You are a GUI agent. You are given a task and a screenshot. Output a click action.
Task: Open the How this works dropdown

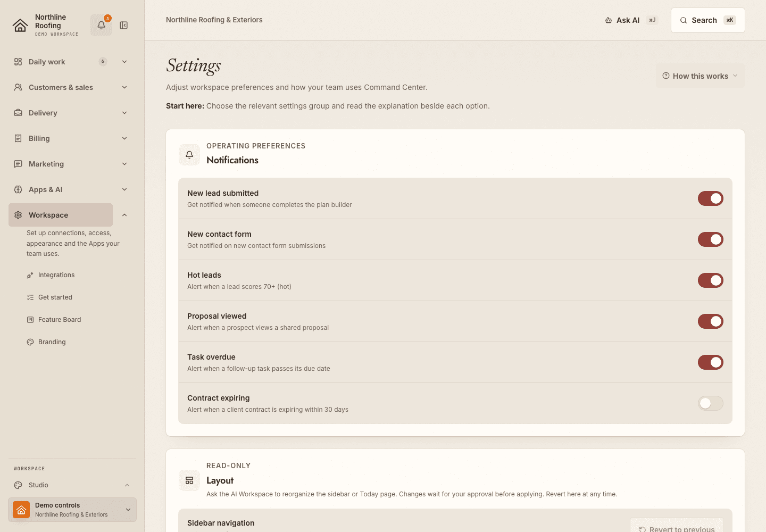pyautogui.click(x=700, y=76)
